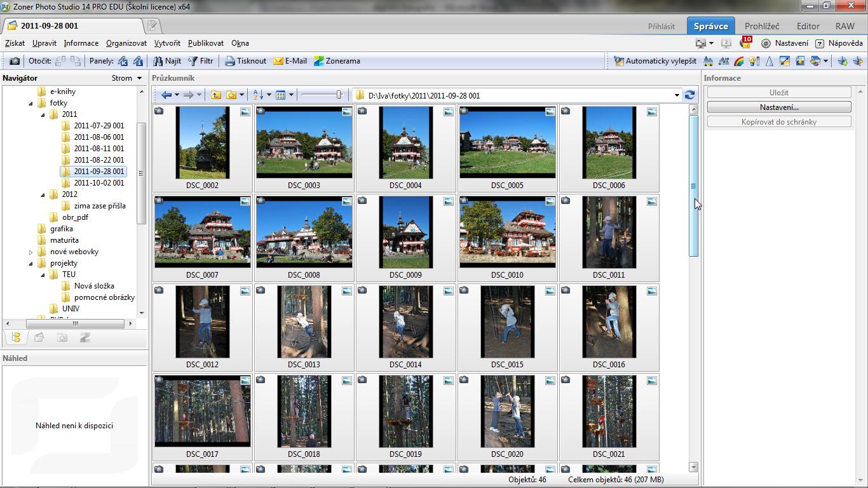
Task: Click the rainbow color enhance icon
Action: (x=738, y=61)
